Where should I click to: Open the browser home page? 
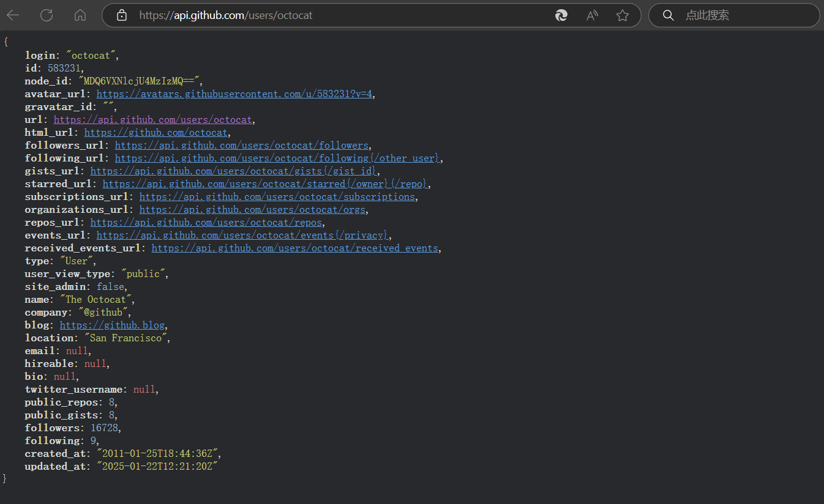80,15
